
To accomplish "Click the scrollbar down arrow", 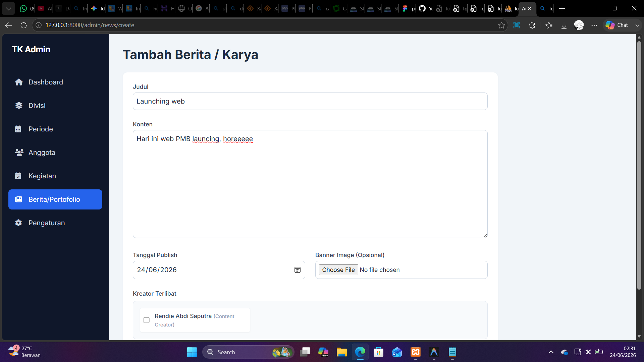I will (x=639, y=336).
